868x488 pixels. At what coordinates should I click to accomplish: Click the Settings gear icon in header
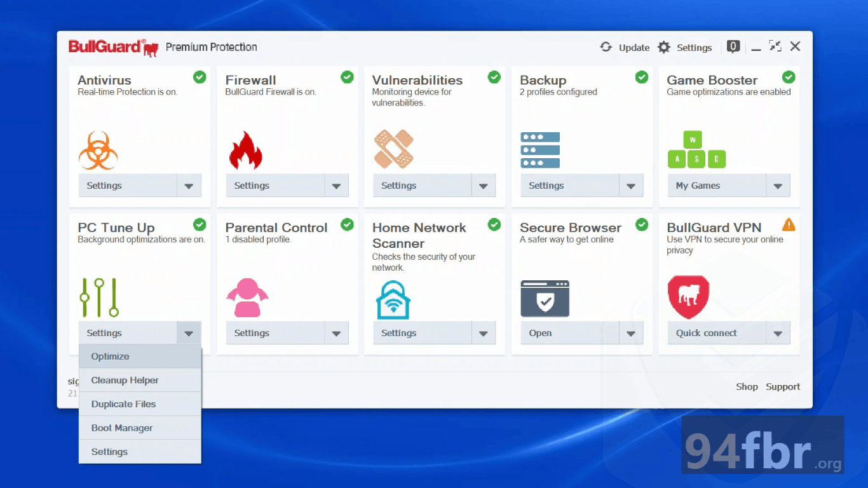tap(664, 47)
